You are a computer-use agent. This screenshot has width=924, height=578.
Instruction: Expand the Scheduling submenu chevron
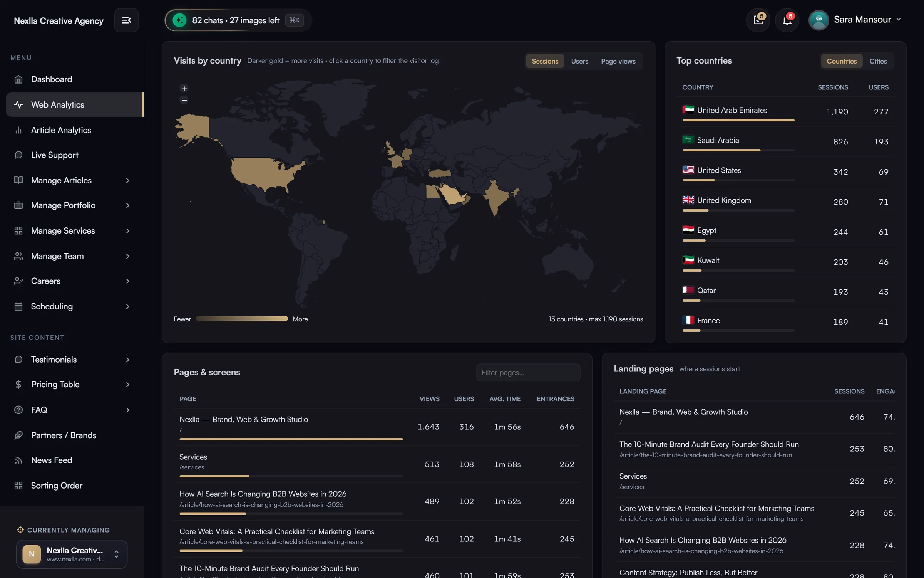(x=128, y=306)
